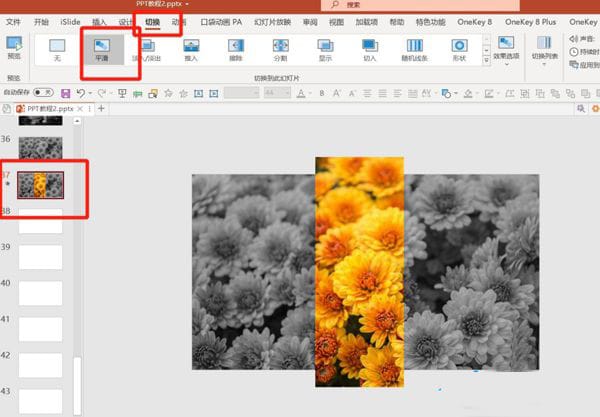Switch to the 切换 transitions tab
Screen dimensions: 600x417
[x=152, y=22]
